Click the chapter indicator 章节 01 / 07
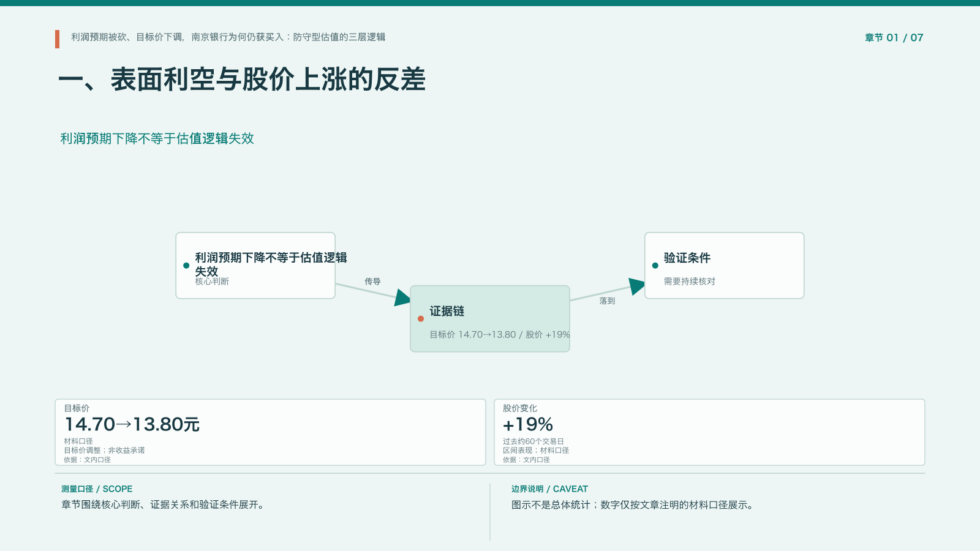Viewport: 980px width, 551px height. (894, 37)
